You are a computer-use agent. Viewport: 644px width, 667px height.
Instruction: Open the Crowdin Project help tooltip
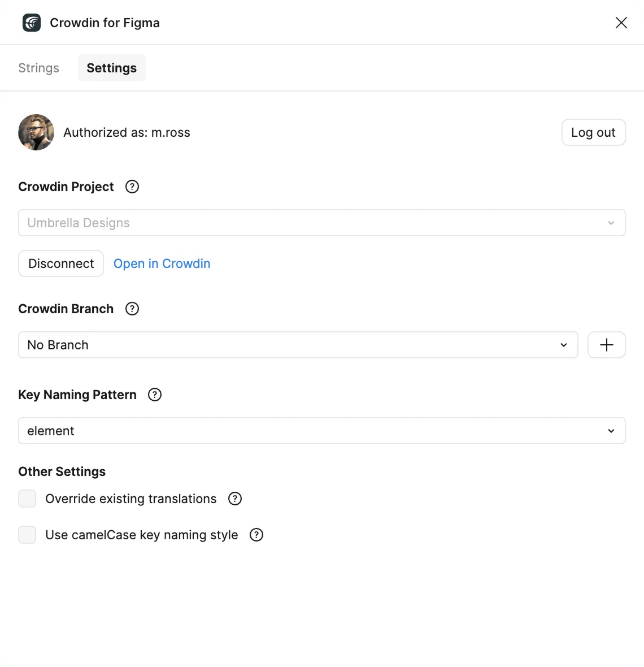(132, 187)
